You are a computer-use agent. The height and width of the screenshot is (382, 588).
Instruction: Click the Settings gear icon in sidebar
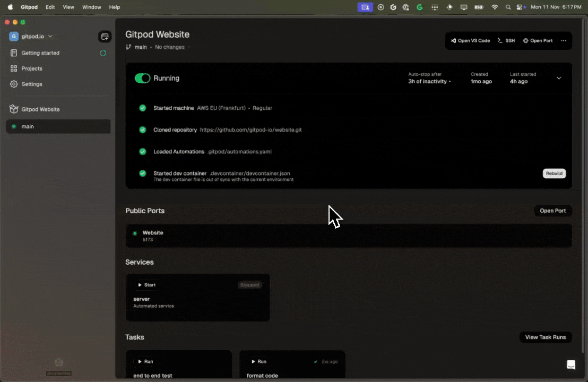14,84
